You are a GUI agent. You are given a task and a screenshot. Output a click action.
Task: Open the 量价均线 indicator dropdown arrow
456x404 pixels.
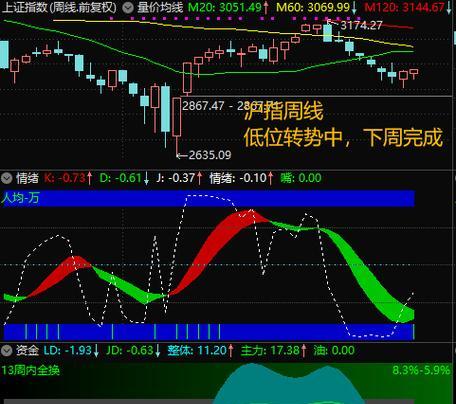128,7
